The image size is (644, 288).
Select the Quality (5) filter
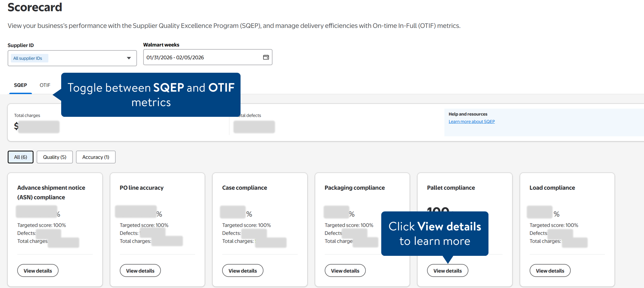(x=55, y=157)
